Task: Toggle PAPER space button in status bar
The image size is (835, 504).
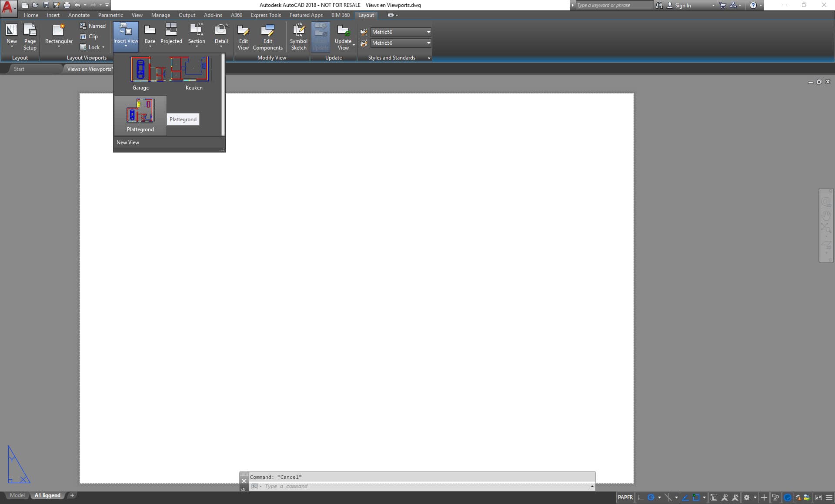Action: point(625,497)
